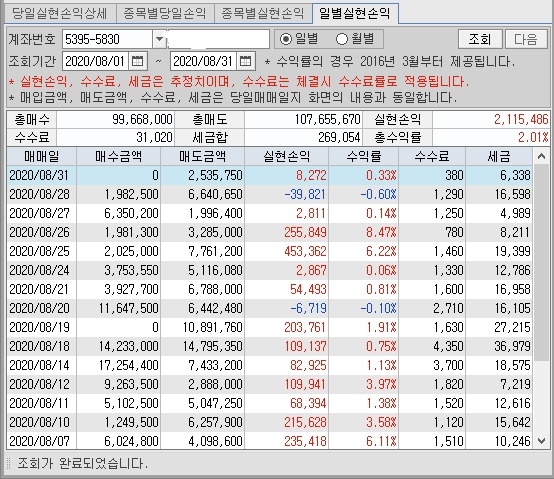554x479 pixels.
Task: Click the 조회 search button
Action: click(x=480, y=39)
